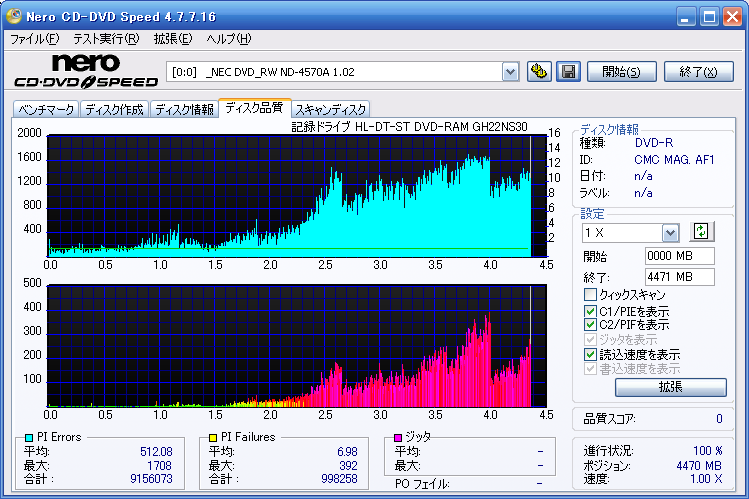Click the PI Failures 最大 value 392
The width and height of the screenshot is (749, 499).
(x=348, y=466)
